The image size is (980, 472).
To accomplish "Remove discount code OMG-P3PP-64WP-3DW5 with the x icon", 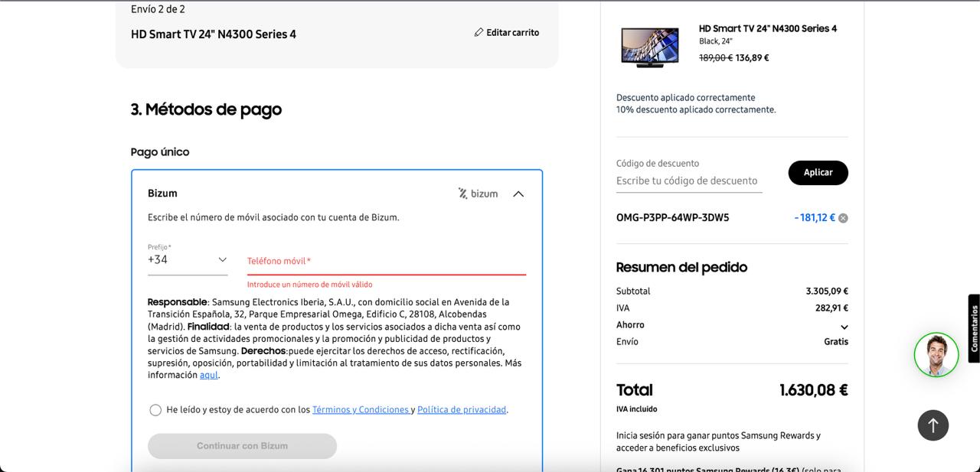I will (843, 218).
